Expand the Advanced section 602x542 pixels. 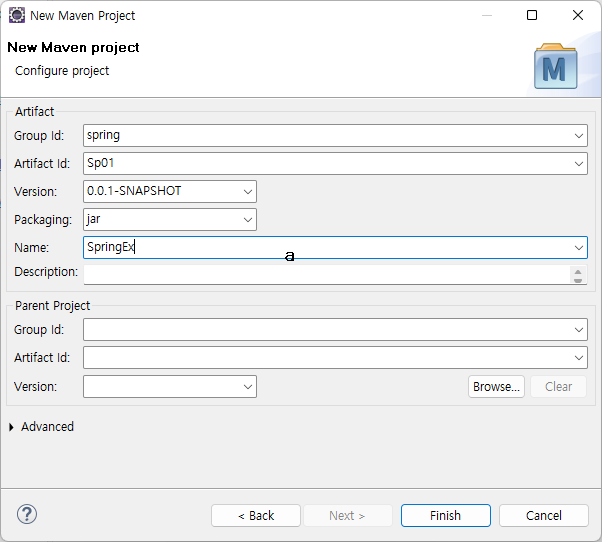11,427
